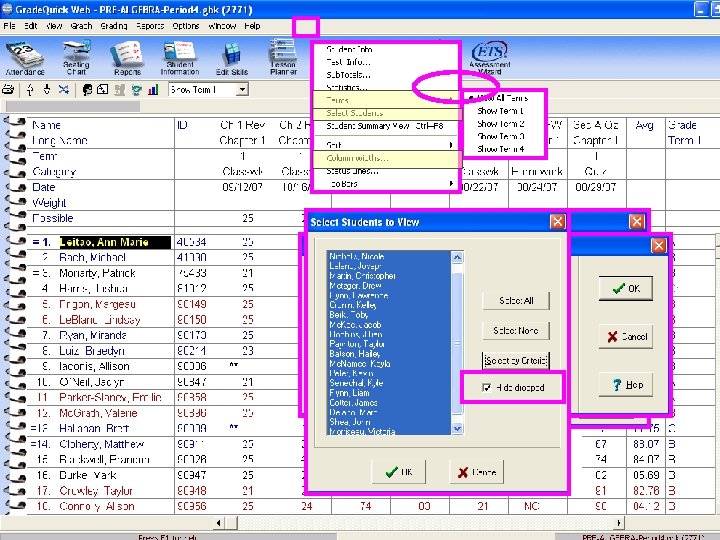Click the Select All button
Image resolution: width=720 pixels, height=540 pixels.
pos(516,301)
